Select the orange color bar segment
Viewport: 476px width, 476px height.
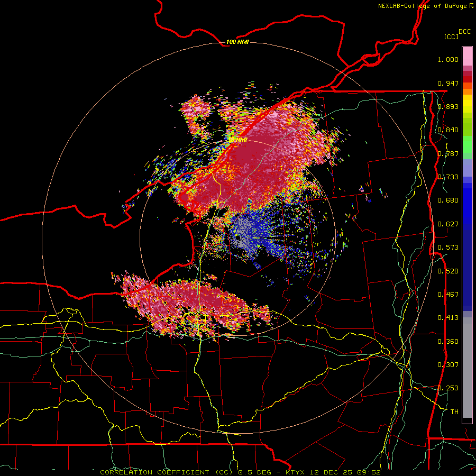[x=467, y=91]
